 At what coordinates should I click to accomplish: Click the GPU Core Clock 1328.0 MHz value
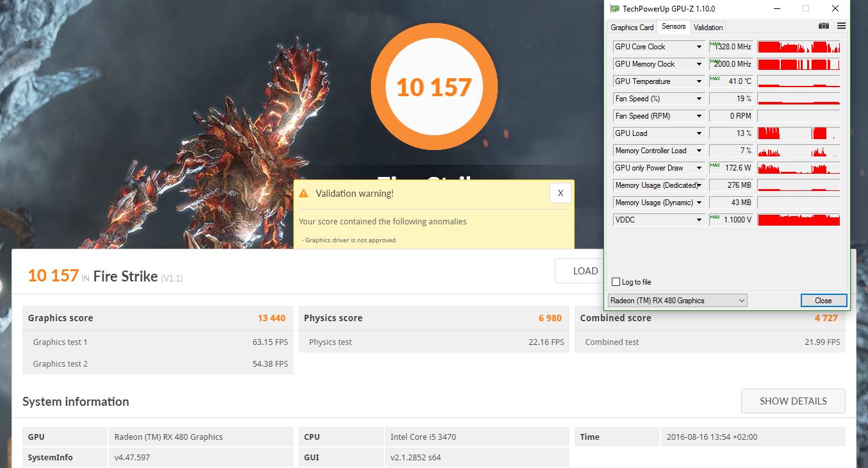click(x=731, y=47)
